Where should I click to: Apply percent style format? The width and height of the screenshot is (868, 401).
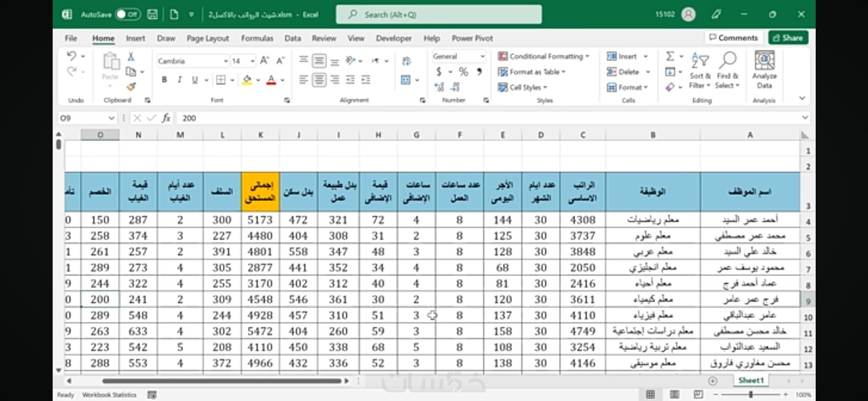tap(463, 72)
